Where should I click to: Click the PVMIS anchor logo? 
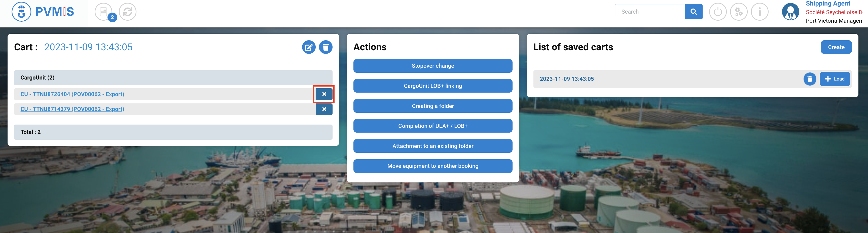(x=21, y=12)
